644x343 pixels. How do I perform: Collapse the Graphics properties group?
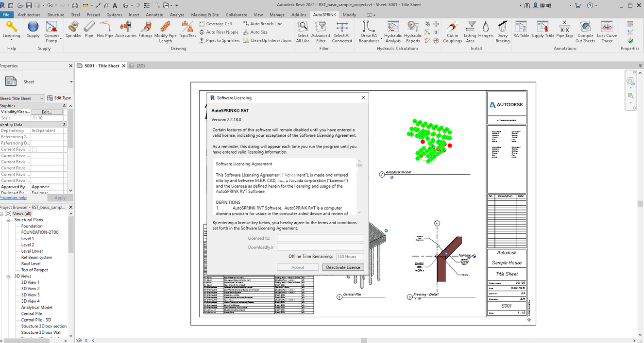pos(65,106)
